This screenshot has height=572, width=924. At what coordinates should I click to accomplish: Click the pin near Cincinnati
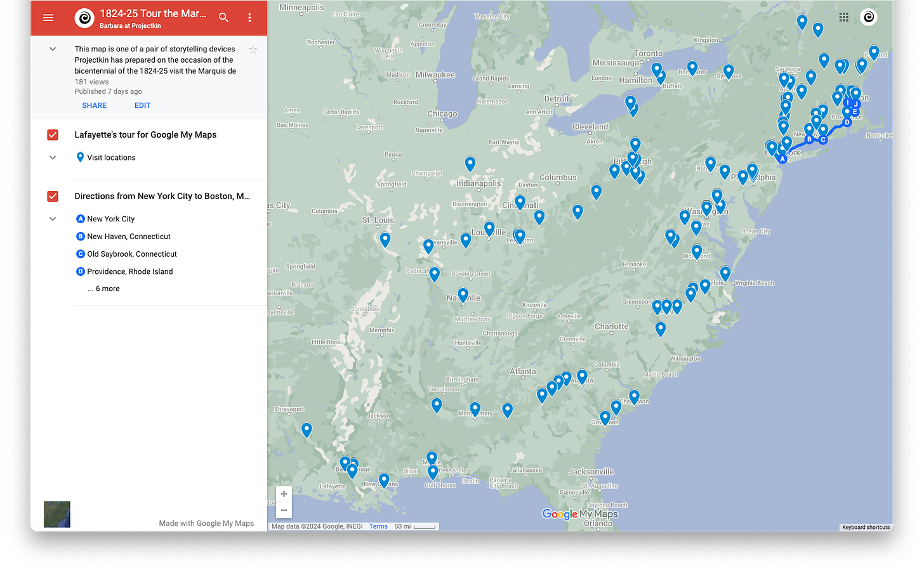pos(520,202)
